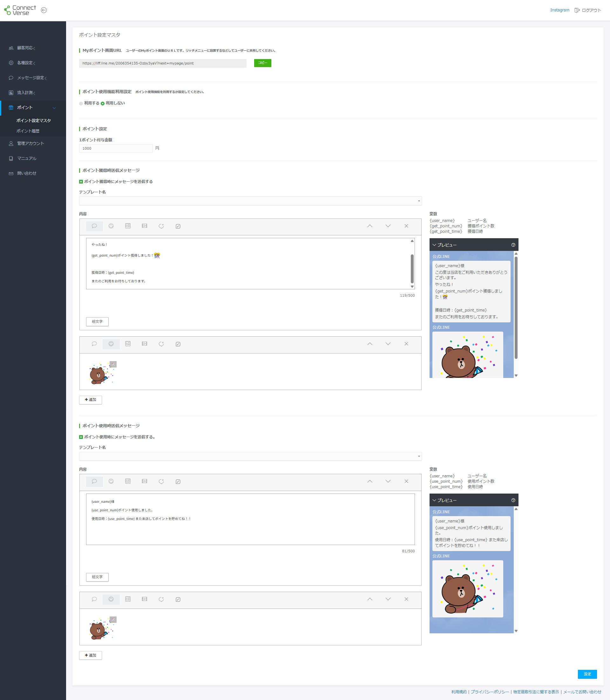The image size is (610, 700).
Task: Select the text bubble icon in the point-acquisition text message block
Action: tap(94, 226)
